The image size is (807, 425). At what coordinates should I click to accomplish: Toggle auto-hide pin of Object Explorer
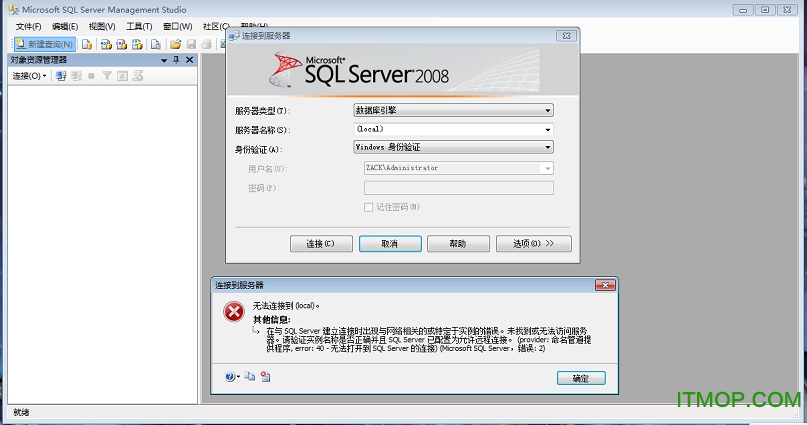[x=176, y=60]
